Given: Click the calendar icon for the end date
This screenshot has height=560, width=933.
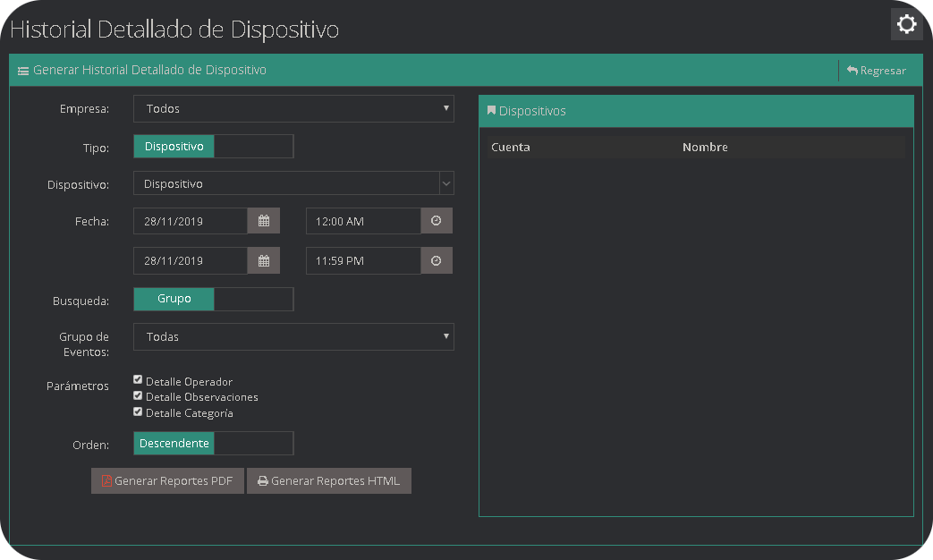Looking at the screenshot, I should (263, 260).
